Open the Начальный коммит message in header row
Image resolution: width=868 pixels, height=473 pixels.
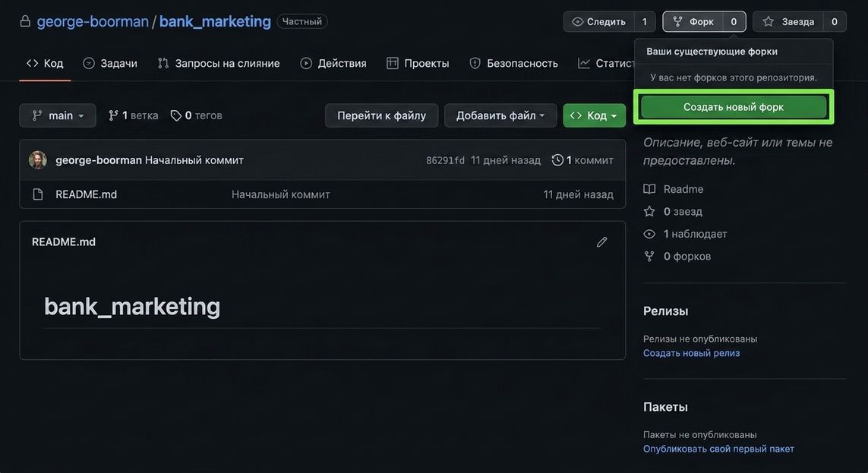click(194, 160)
